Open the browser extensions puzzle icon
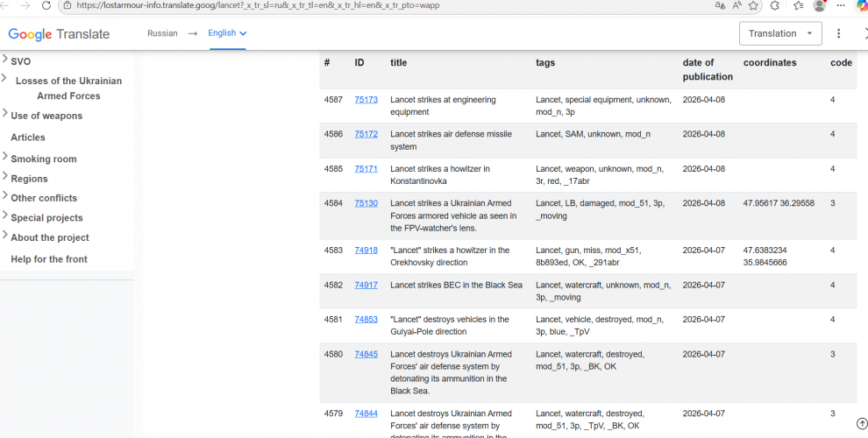868x438 pixels. 775,5
